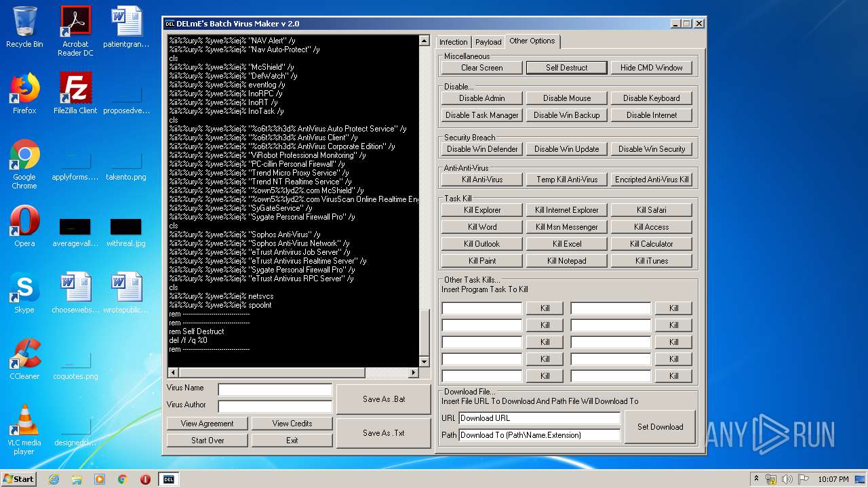The image size is (868, 488).
Task: Click the Download URL field
Action: 540,418
